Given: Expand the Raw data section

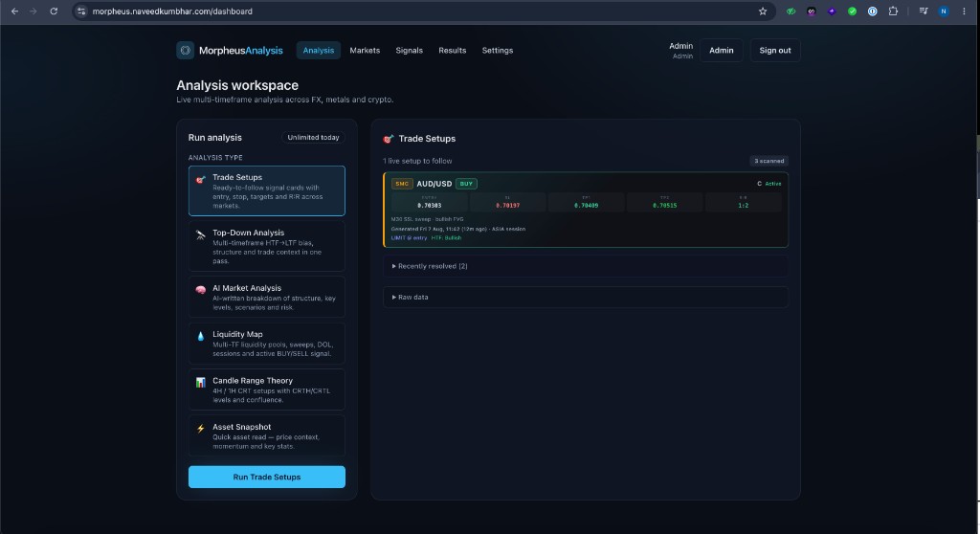Looking at the screenshot, I should (x=586, y=297).
